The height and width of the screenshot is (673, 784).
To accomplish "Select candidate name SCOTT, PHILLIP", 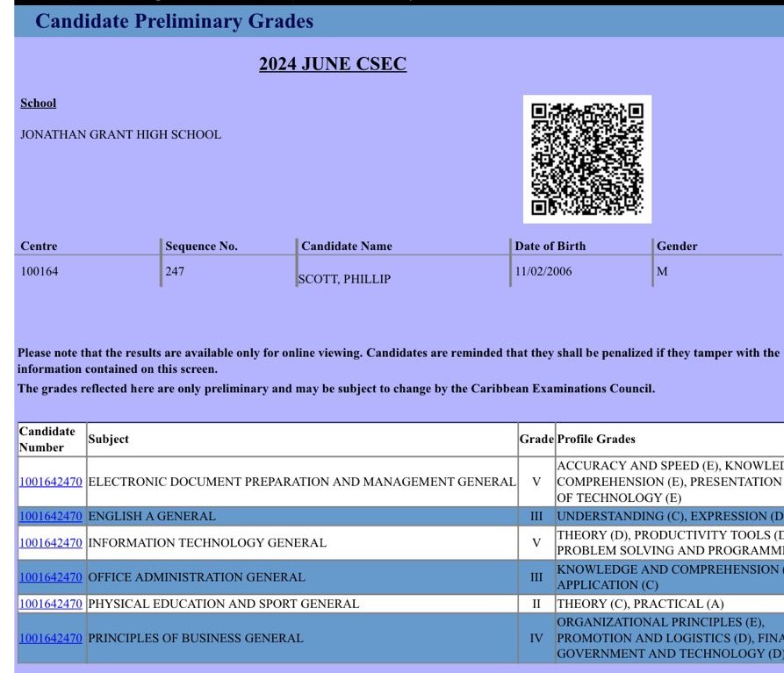I will (344, 279).
